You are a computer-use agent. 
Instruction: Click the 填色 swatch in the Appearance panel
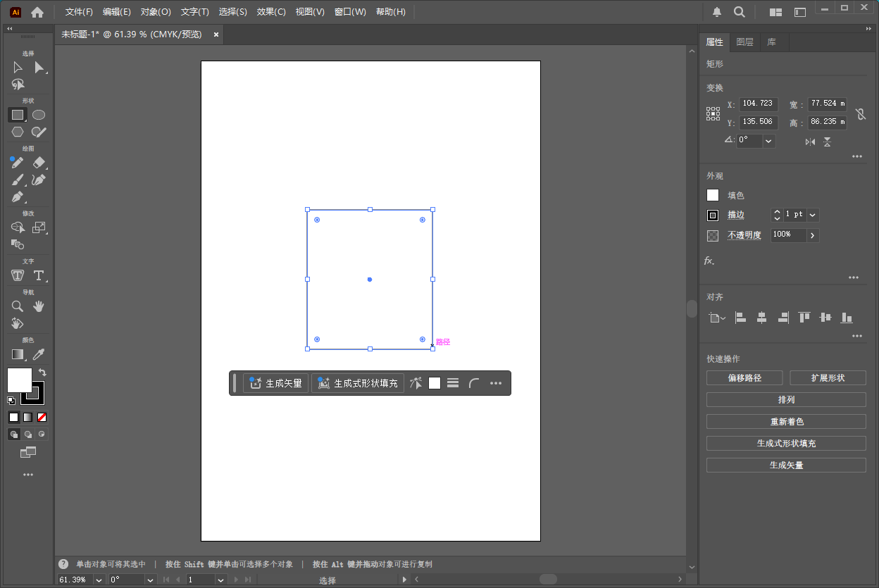[x=712, y=195]
